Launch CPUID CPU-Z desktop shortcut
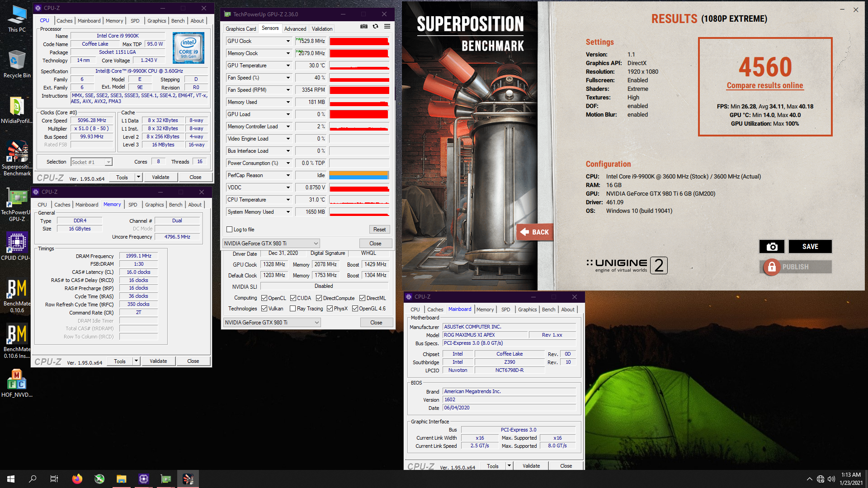The height and width of the screenshot is (488, 868). pyautogui.click(x=17, y=246)
